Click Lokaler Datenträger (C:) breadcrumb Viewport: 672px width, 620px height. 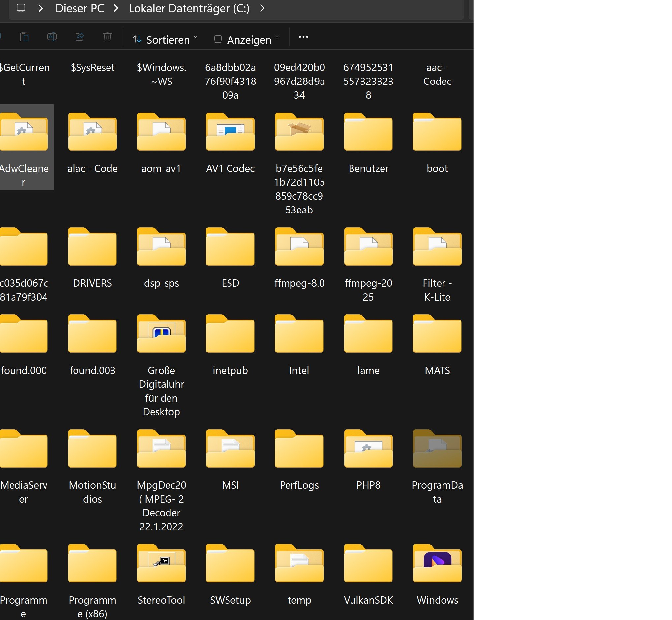tap(189, 8)
